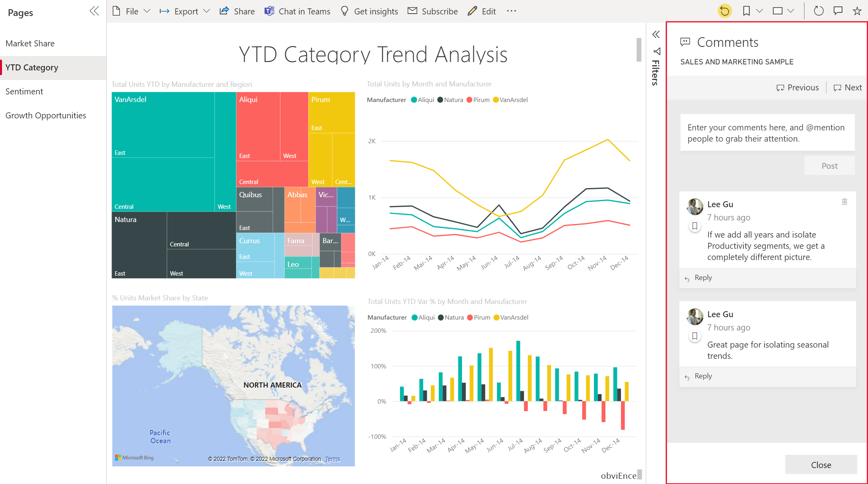This screenshot has height=484, width=868.
Task: Expand the overflow ellipsis menu
Action: pos(512,11)
